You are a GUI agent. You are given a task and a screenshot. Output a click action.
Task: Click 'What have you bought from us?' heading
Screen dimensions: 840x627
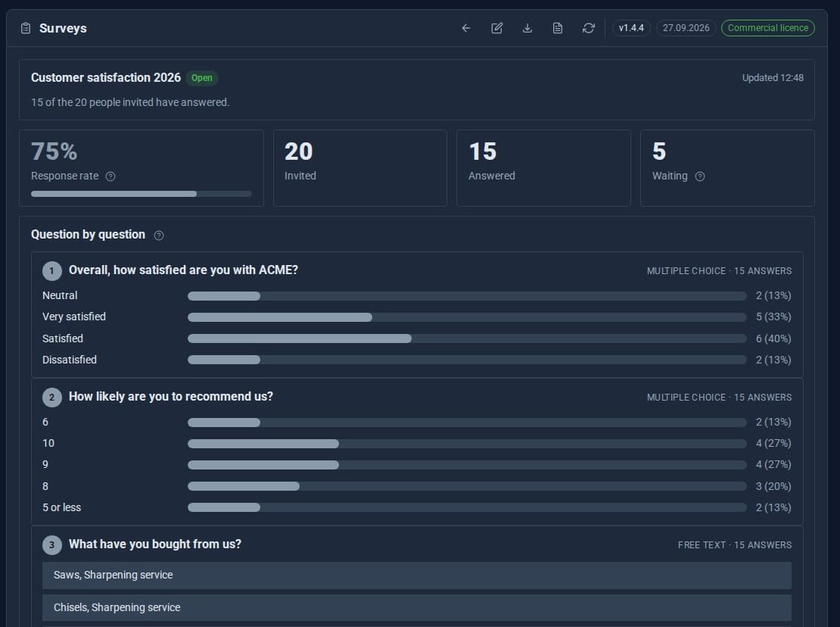[x=155, y=544]
